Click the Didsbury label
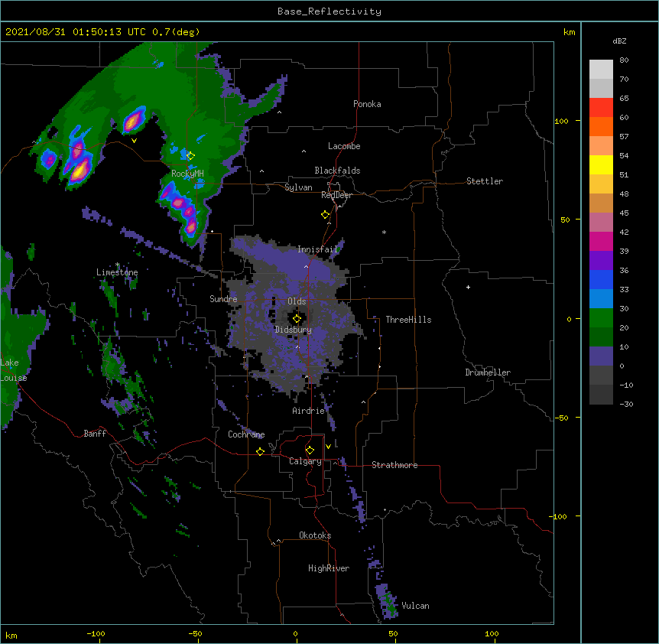The image size is (659, 644). tap(294, 330)
